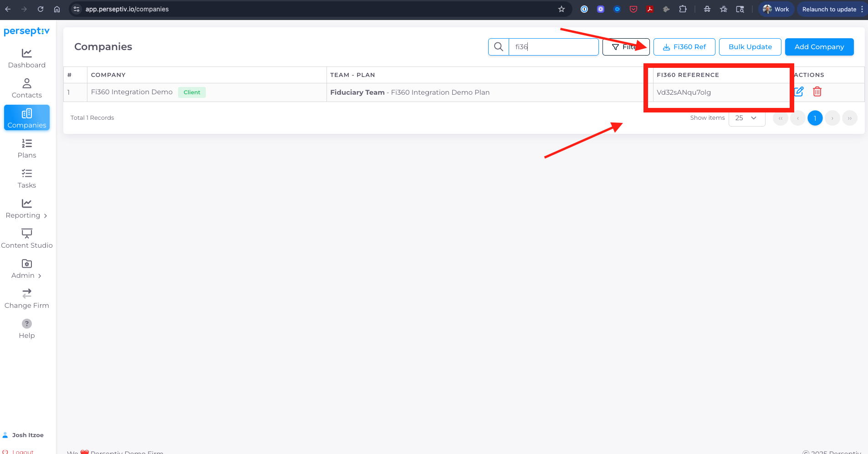Screen dimensions: 868x454
Task: Edit the Fi360 Integration Demo company
Action: point(799,92)
